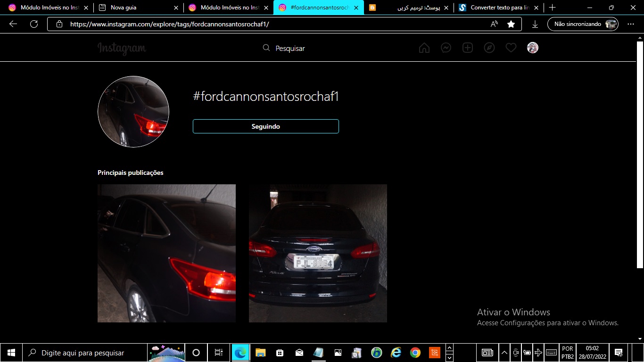Image resolution: width=644 pixels, height=362 pixels.
Task: Click the battery status tray icon
Action: pos(527,353)
